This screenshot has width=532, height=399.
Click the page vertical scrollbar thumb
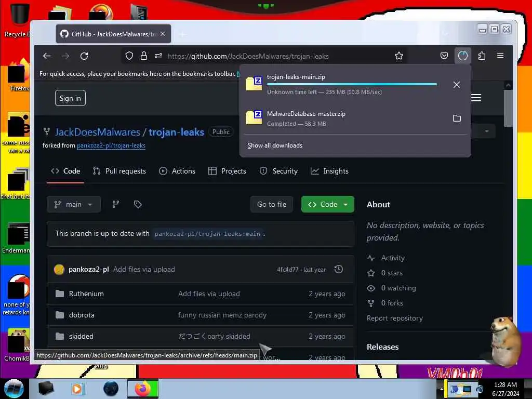click(508, 109)
